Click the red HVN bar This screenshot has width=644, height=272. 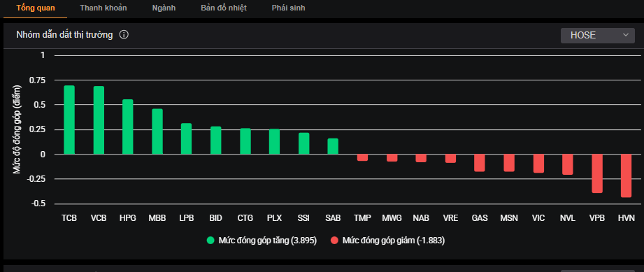(626, 176)
